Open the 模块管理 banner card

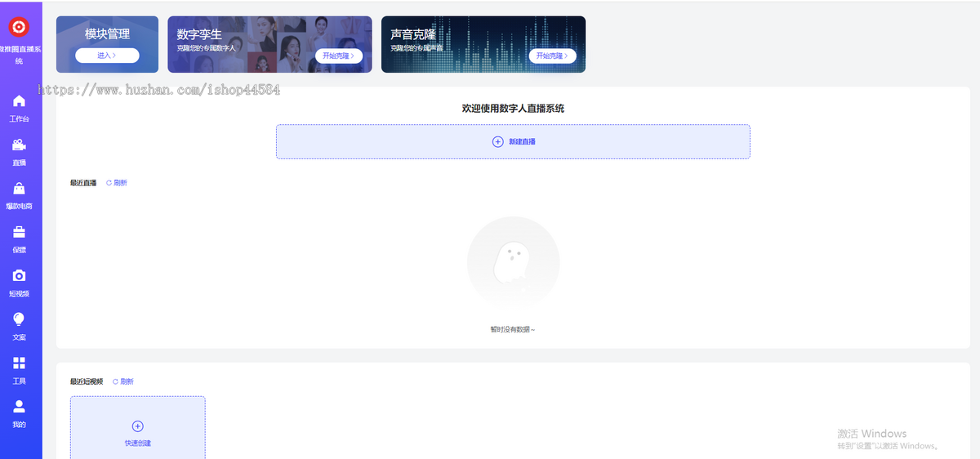click(x=107, y=44)
